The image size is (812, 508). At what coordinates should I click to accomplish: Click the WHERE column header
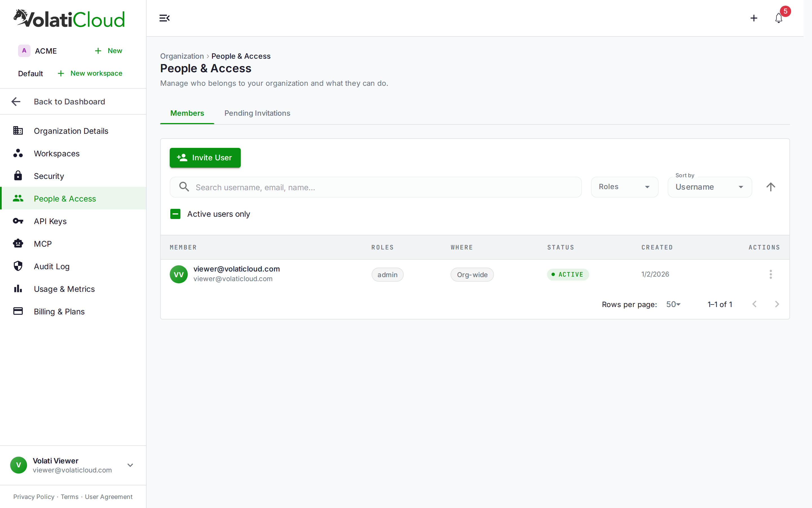462,247
